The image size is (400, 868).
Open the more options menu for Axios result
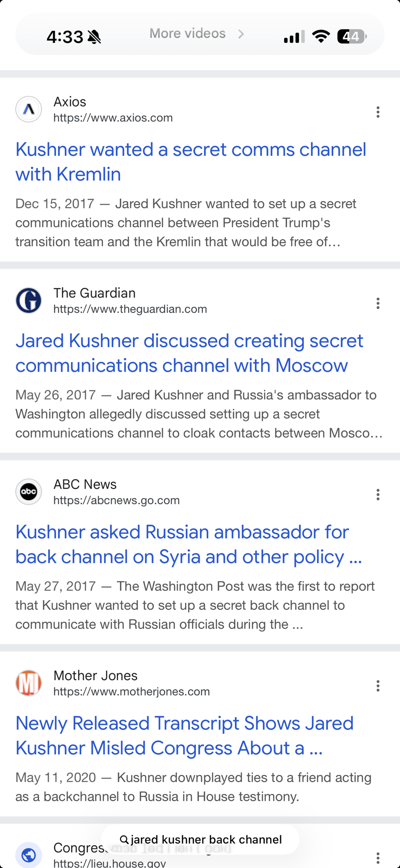[x=378, y=112]
